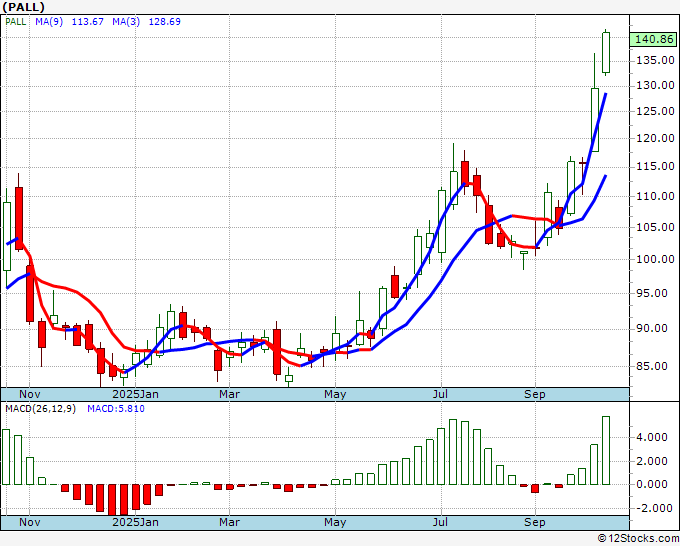Open the 12Stocks.com watermark link

(638, 538)
